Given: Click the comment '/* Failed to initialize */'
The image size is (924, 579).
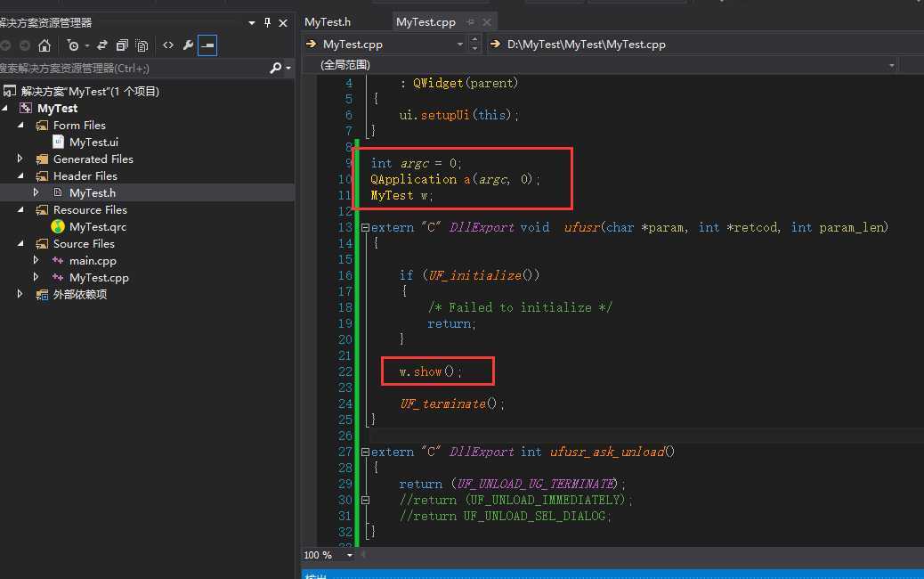Looking at the screenshot, I should tap(520, 307).
